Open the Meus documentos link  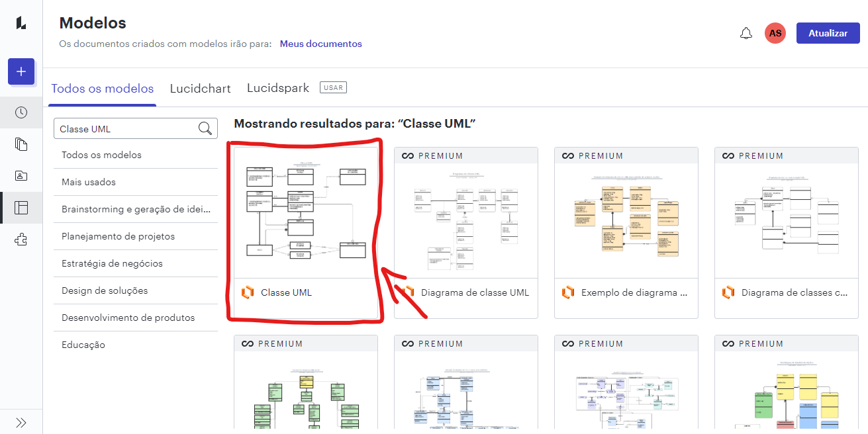click(320, 44)
